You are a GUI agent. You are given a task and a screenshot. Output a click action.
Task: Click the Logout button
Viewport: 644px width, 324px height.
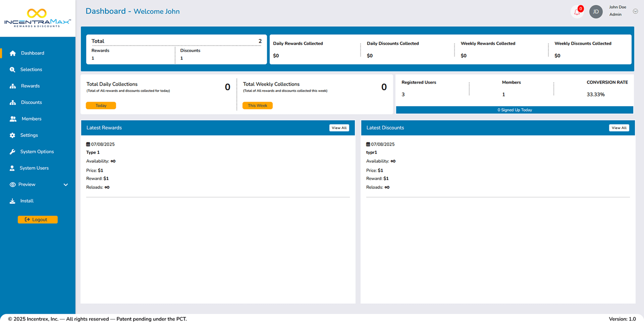pyautogui.click(x=37, y=219)
